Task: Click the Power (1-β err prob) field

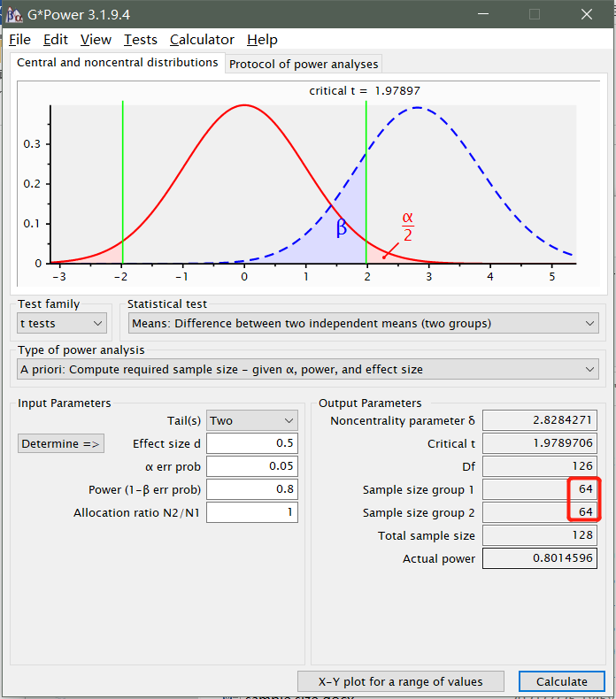Action: click(252, 489)
